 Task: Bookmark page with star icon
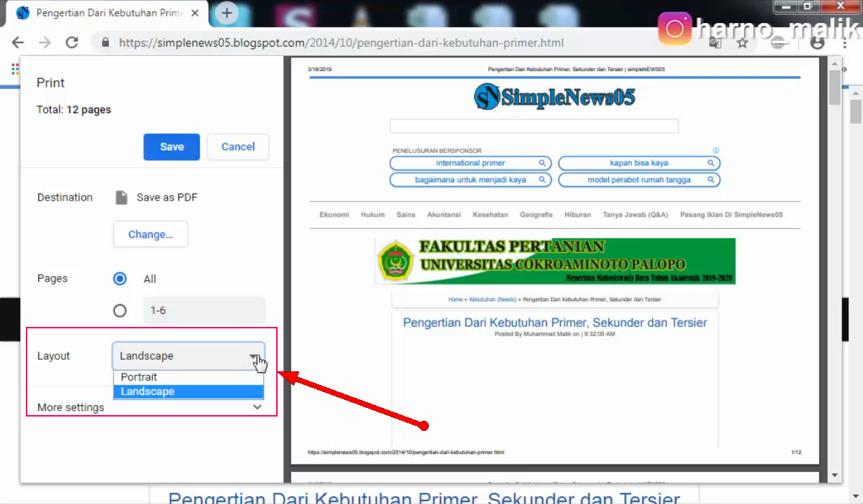(742, 43)
